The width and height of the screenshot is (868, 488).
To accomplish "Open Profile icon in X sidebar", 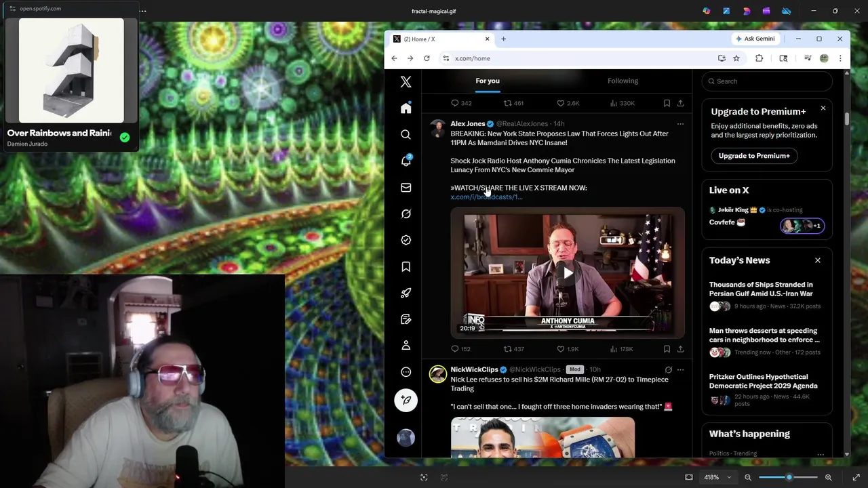I will pyautogui.click(x=406, y=346).
